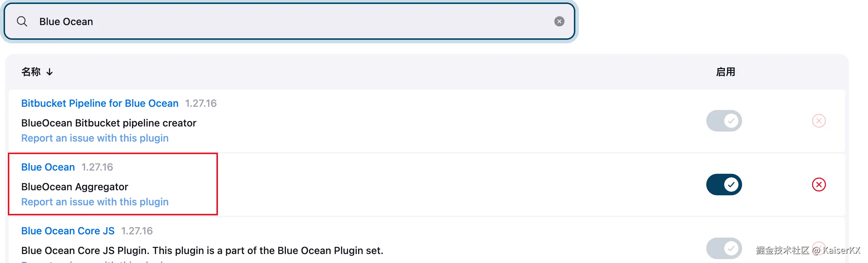This screenshot has width=868, height=263.
Task: Click BlueOcean Bitbucket pipeline creator description
Action: tap(108, 123)
